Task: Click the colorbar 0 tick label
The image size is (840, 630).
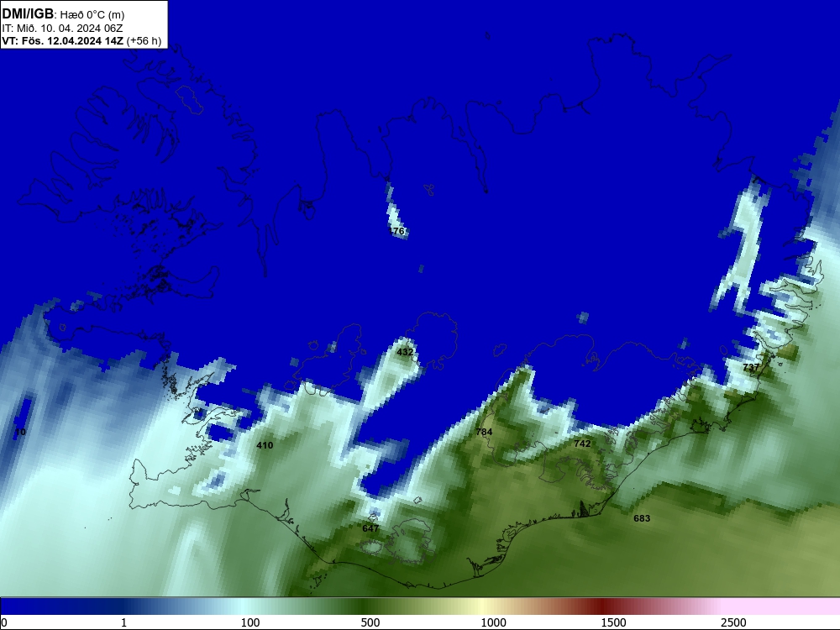Action: [x=5, y=622]
